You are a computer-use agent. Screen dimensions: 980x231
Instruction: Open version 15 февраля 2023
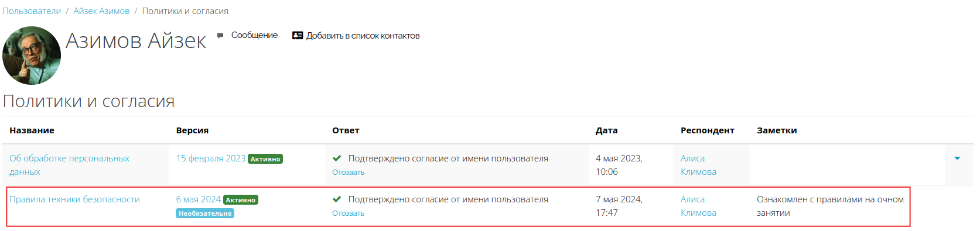pyautogui.click(x=211, y=158)
